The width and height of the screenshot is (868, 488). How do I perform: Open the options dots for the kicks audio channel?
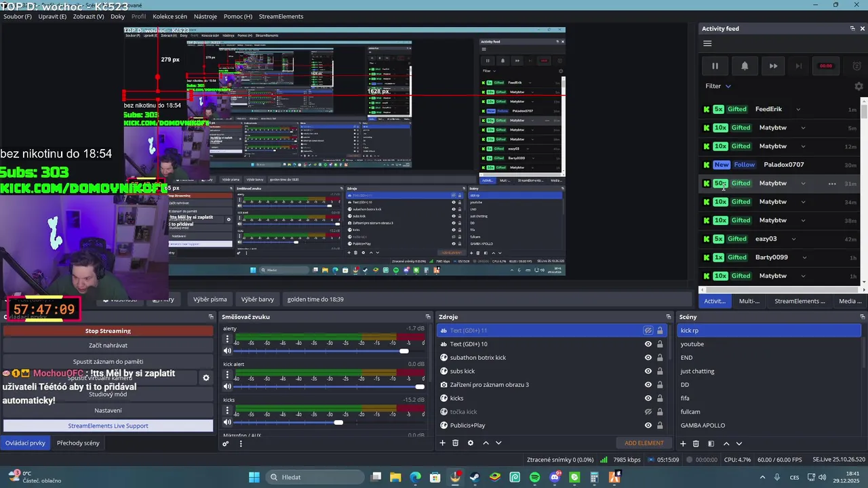(227, 409)
